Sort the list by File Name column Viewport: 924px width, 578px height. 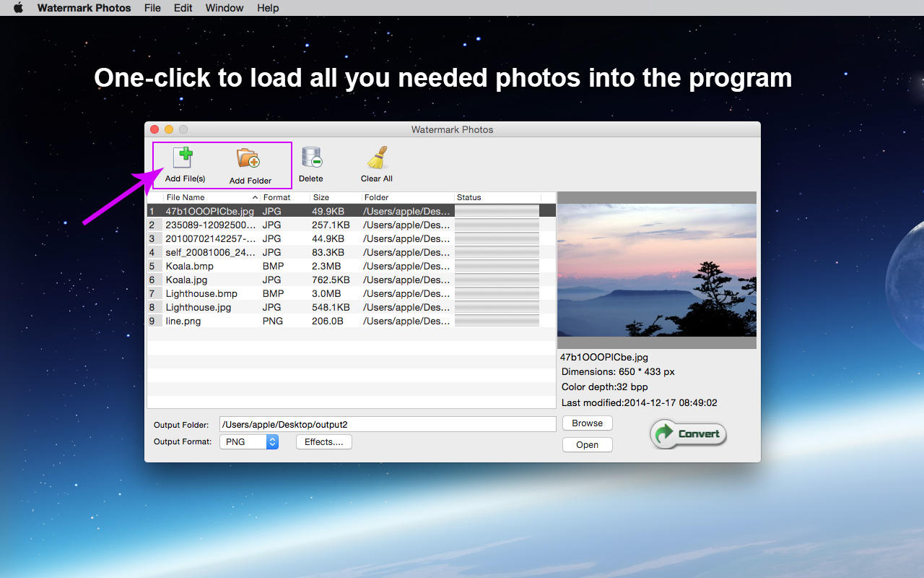pyautogui.click(x=209, y=197)
